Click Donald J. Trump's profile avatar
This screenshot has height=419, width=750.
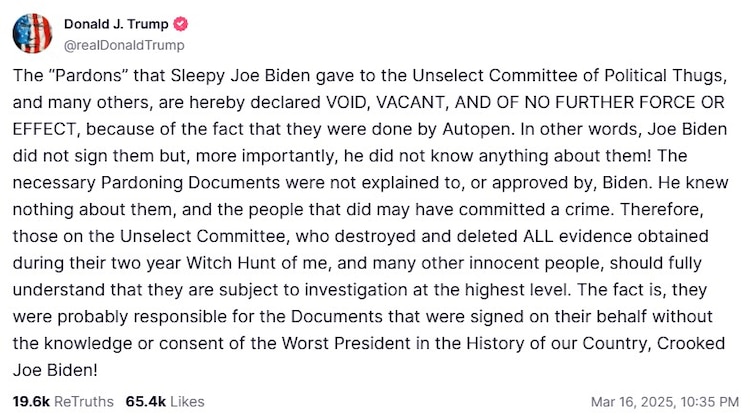click(32, 33)
